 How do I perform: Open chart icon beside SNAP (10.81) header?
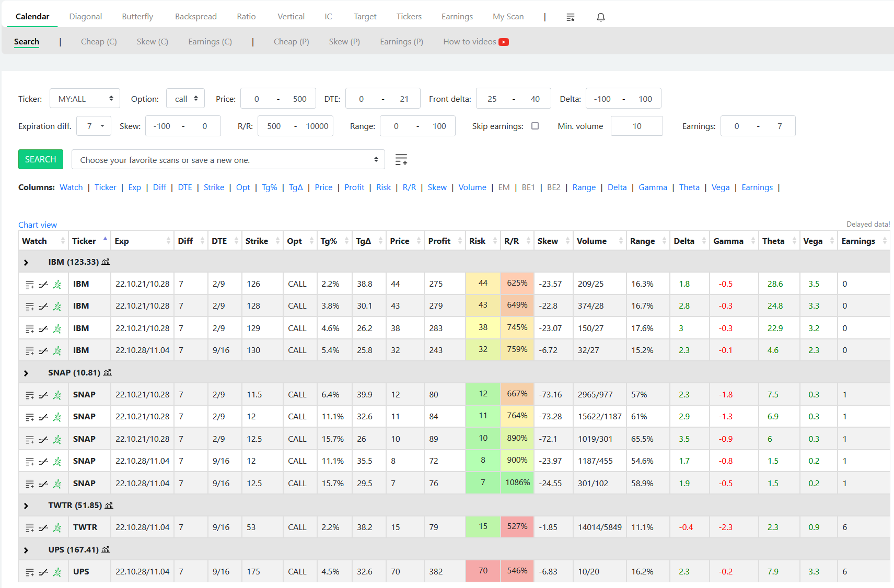click(x=108, y=372)
